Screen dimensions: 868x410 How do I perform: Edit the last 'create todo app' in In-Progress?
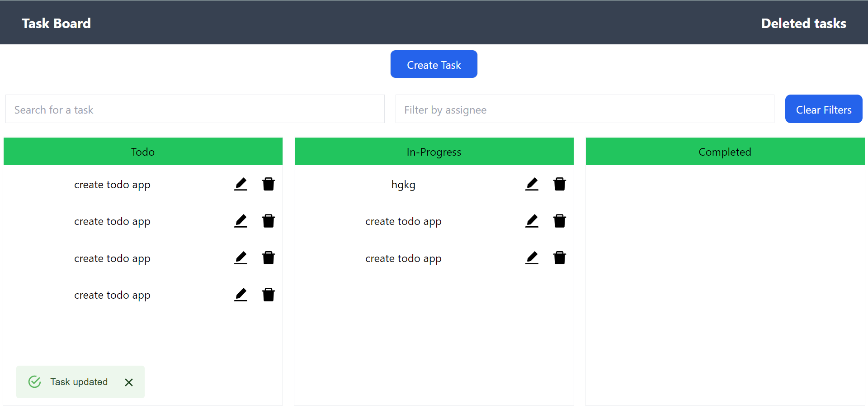coord(532,257)
